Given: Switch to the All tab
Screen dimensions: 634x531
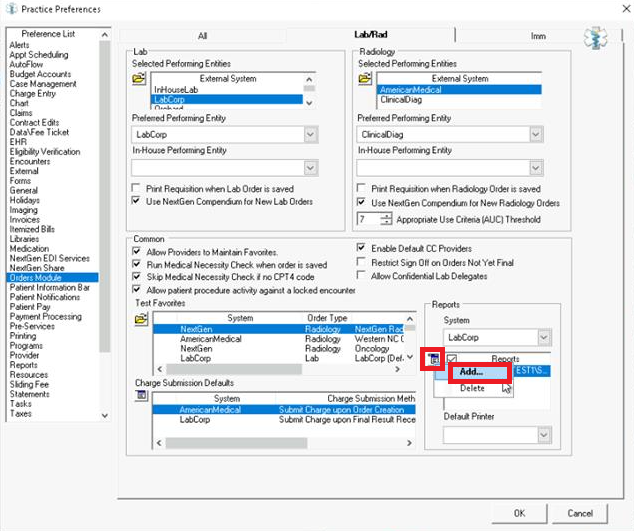Looking at the screenshot, I should [203, 36].
